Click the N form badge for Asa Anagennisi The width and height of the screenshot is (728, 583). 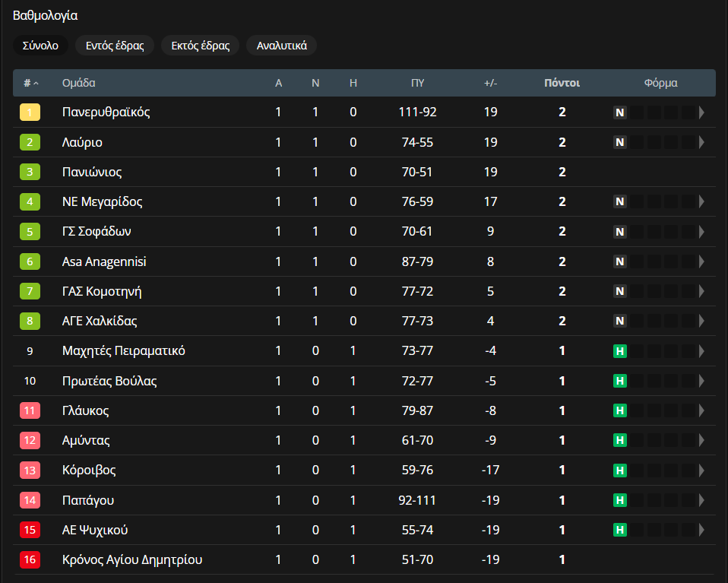620,261
